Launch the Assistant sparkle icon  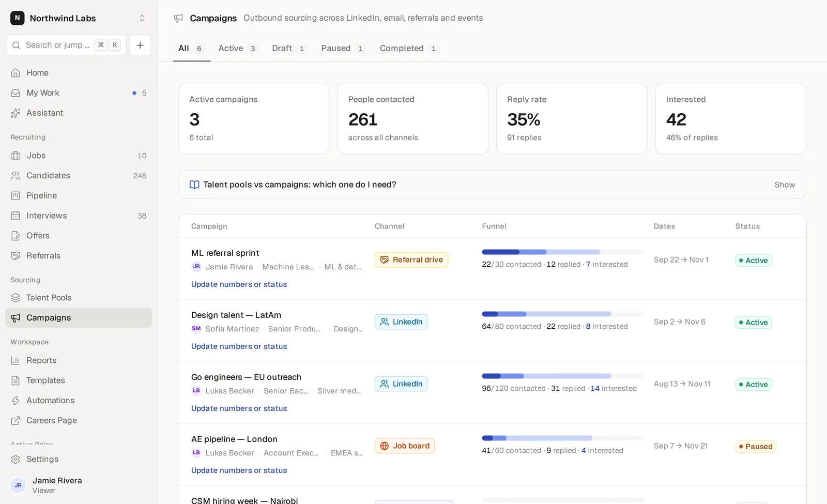(16, 113)
